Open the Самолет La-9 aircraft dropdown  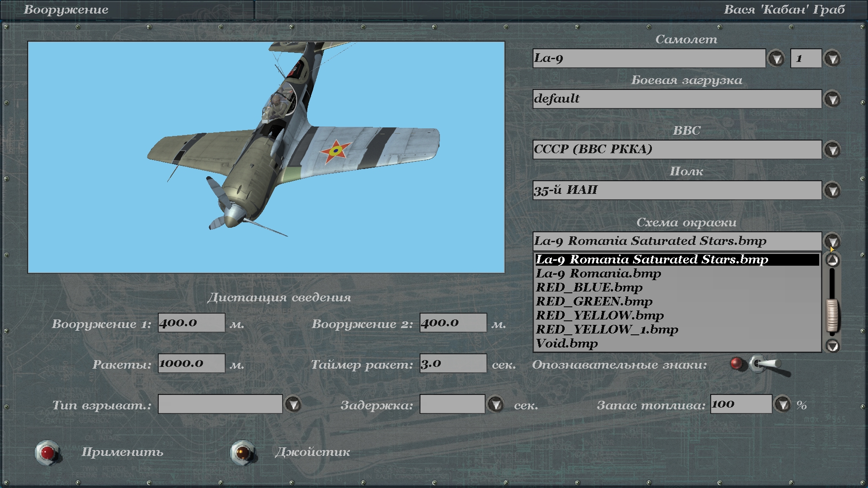click(x=776, y=58)
